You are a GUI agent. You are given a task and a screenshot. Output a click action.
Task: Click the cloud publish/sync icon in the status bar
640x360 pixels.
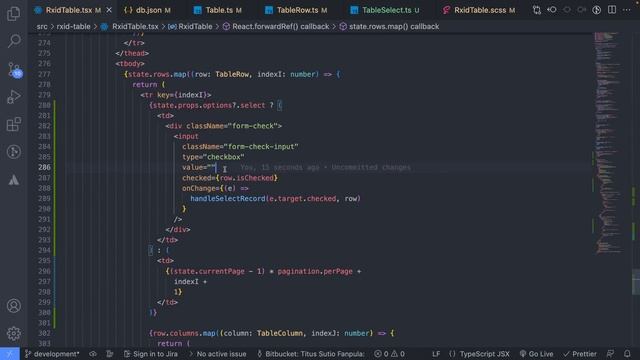pos(93,354)
